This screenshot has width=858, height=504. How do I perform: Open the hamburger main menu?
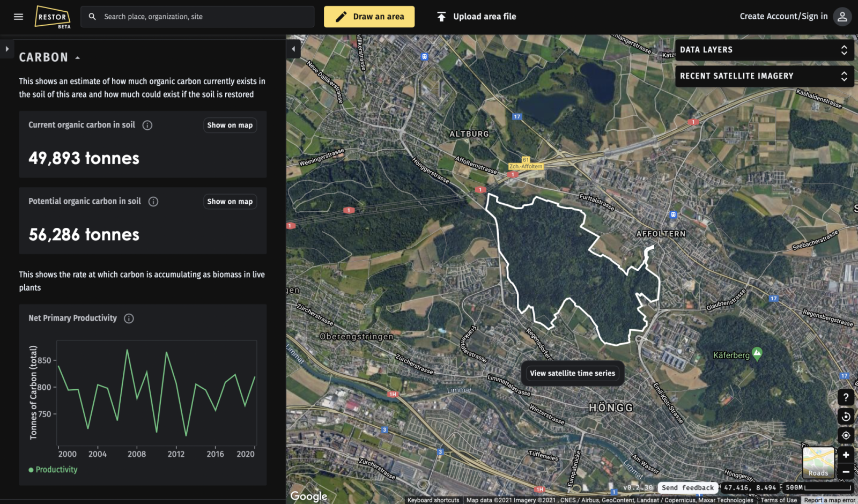[x=18, y=17]
